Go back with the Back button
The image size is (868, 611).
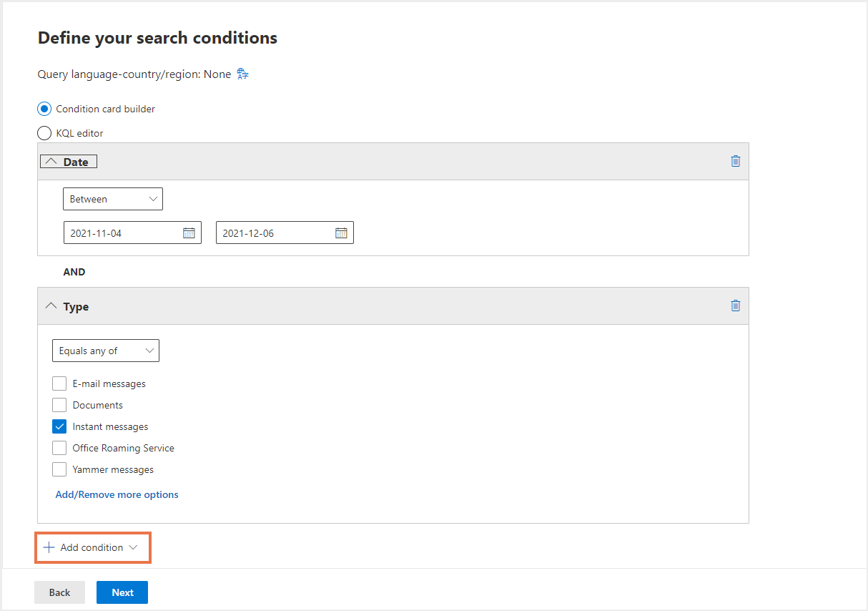point(59,592)
